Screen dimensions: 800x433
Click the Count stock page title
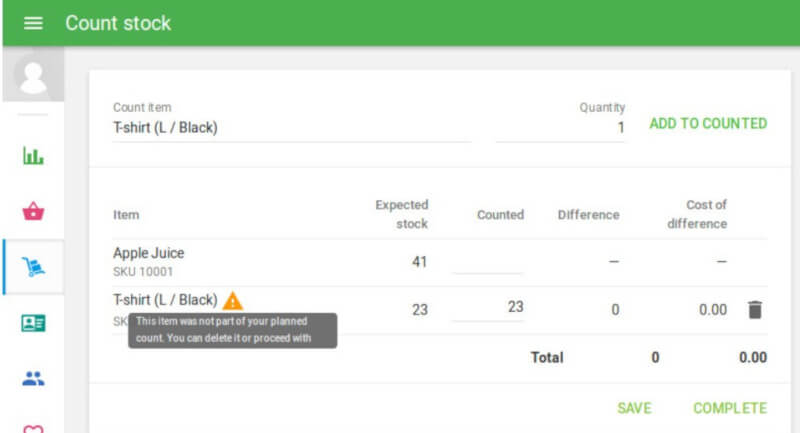tap(118, 23)
